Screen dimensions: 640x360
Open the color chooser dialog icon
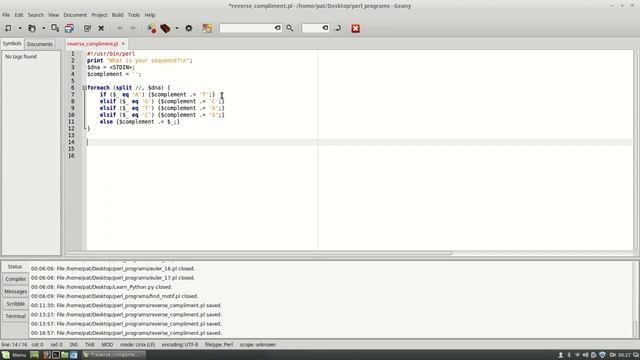coord(207,28)
